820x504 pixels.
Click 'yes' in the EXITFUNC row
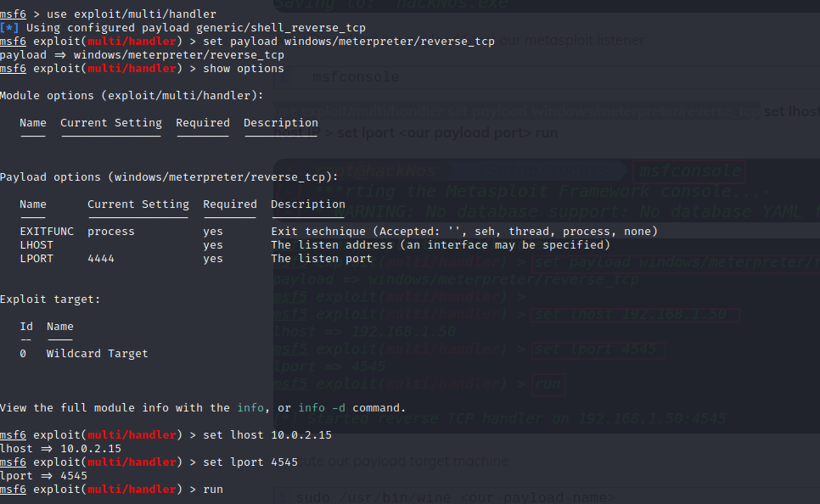pos(213,232)
